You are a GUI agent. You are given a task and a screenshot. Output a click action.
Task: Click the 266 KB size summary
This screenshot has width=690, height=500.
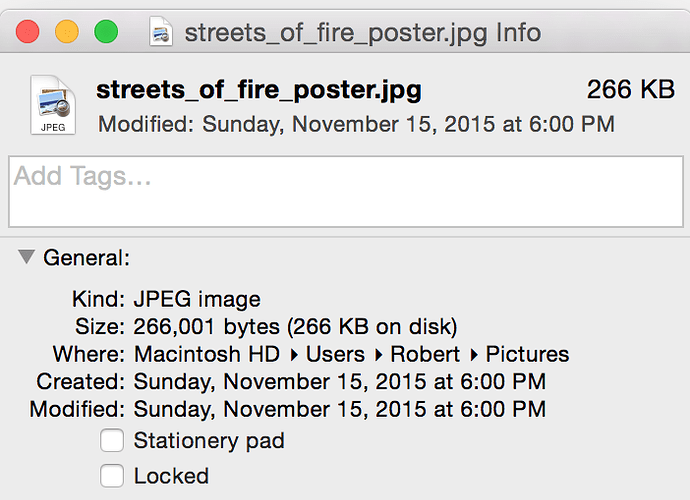631,89
